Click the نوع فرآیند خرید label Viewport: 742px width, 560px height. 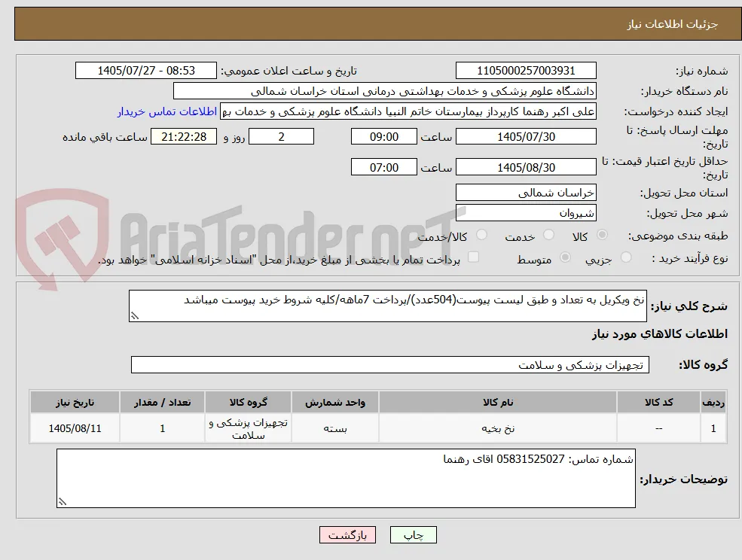pyautogui.click(x=690, y=257)
